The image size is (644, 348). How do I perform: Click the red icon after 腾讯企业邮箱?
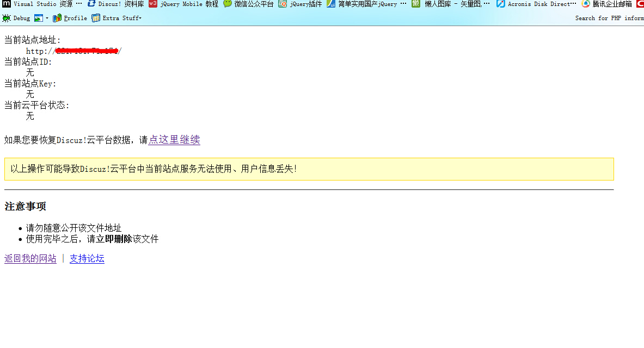tap(640, 4)
